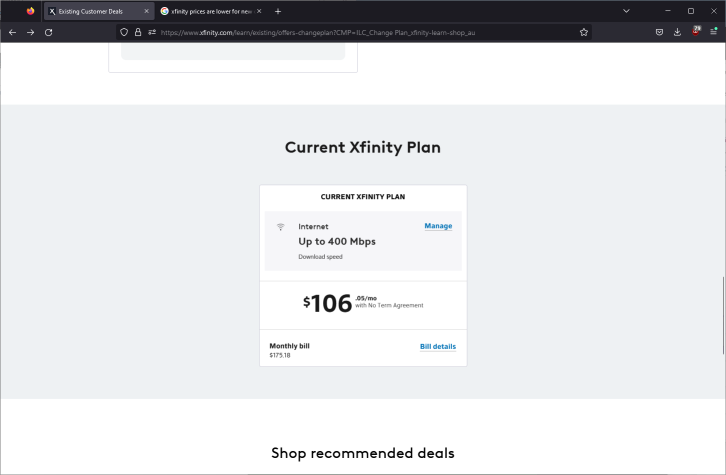
Task: Reload the current page
Action: [x=49, y=32]
